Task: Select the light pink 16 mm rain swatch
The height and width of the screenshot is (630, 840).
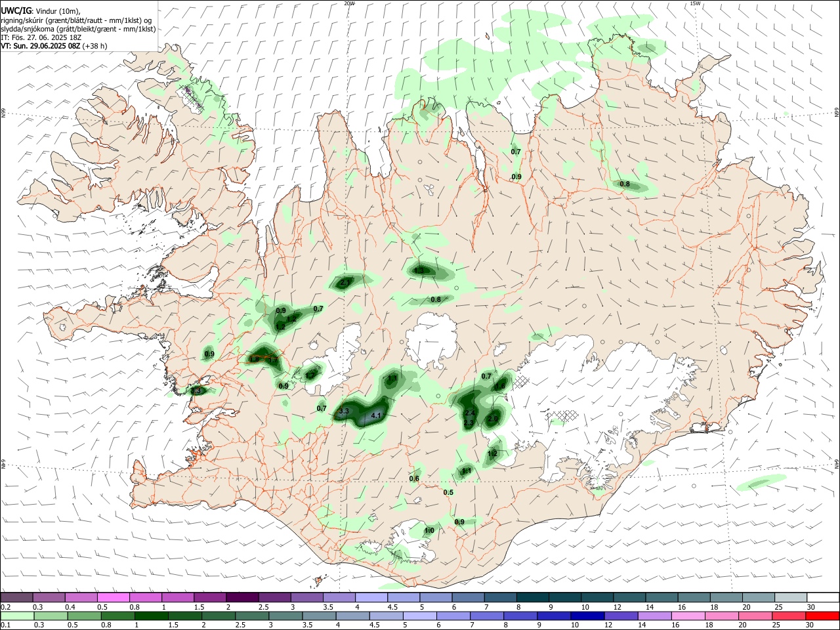Action: click(687, 616)
